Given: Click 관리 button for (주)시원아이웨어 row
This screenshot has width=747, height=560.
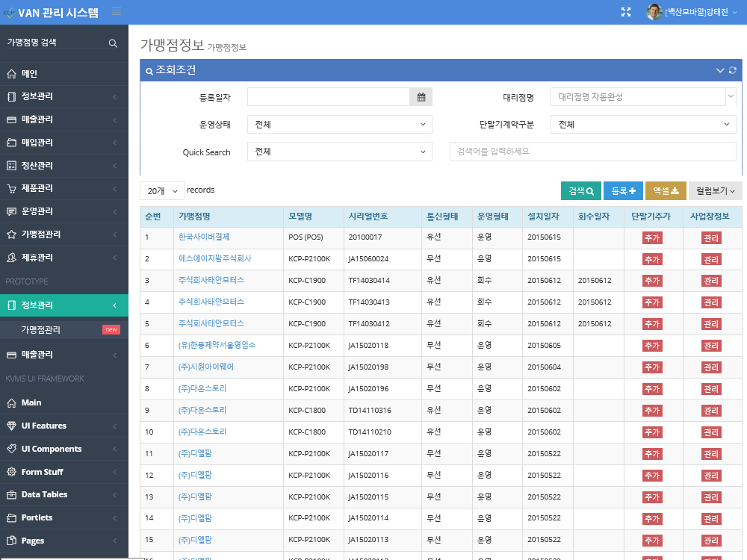Looking at the screenshot, I should tap(711, 367).
